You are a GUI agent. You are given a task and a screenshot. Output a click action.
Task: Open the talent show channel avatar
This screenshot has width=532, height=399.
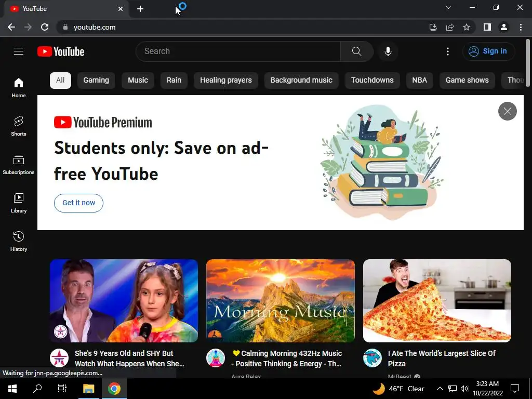point(59,358)
